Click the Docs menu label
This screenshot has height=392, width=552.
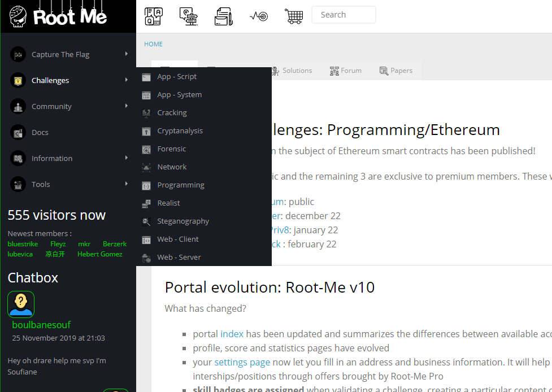[x=40, y=133]
